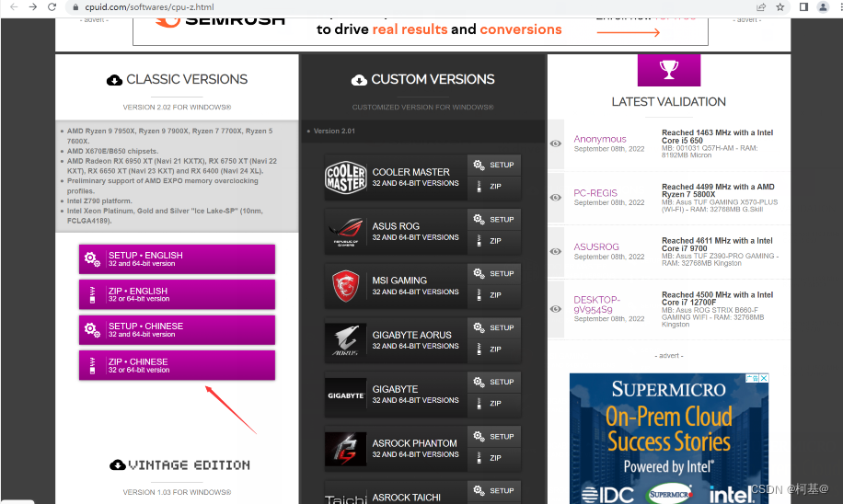Screen dimensions: 843x504
Task: Download Cooler Master SETUP version
Action: point(494,165)
